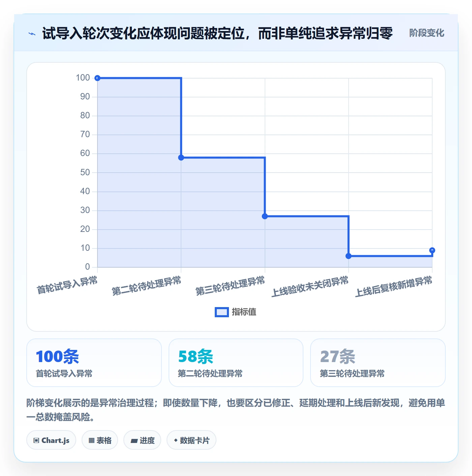
Task: Click the data point for 第二轮待处理异常
Action: 181,157
